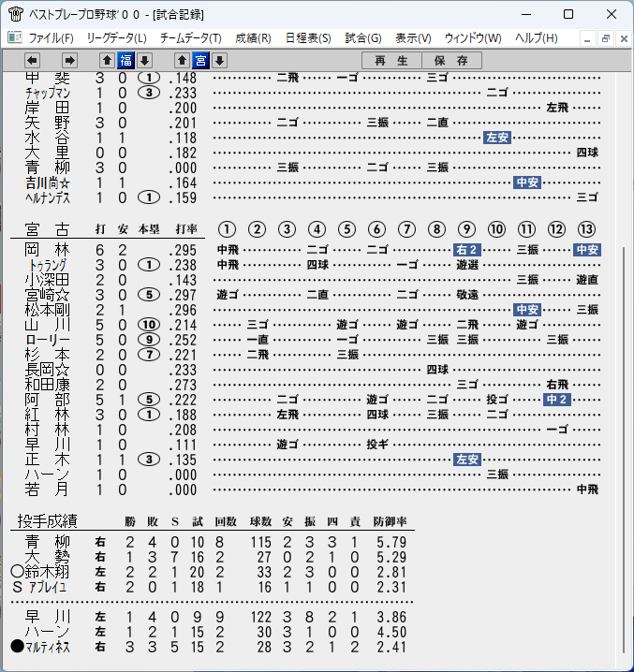Open the リーグデータ(L) menu

pos(117,38)
